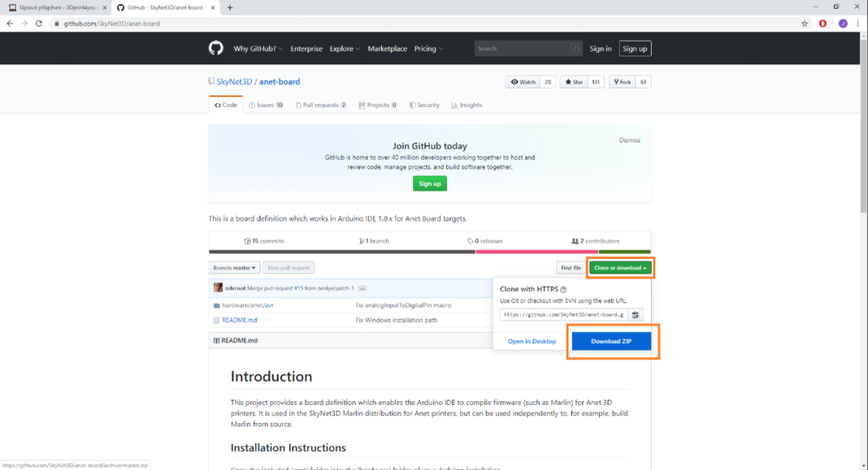This screenshot has height=470, width=868.
Task: Click header Sign up button
Action: tap(635, 49)
